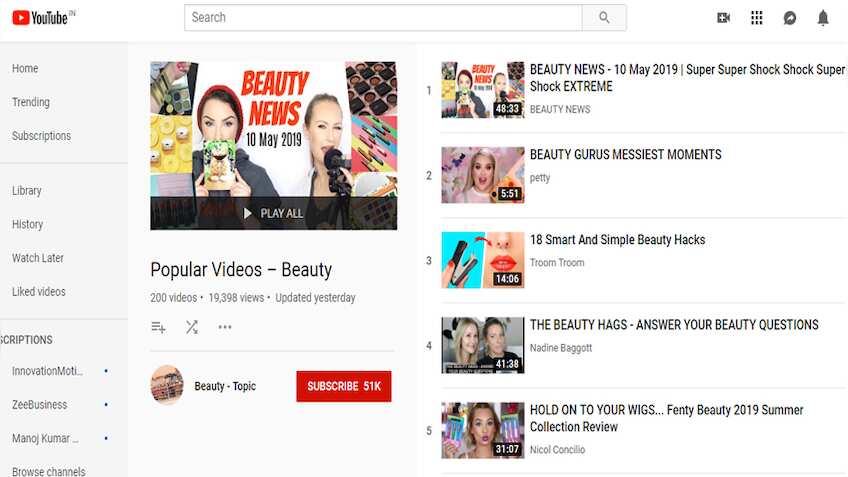Open the messages share icon
Viewport: 848px width, 477px height.
(790, 18)
